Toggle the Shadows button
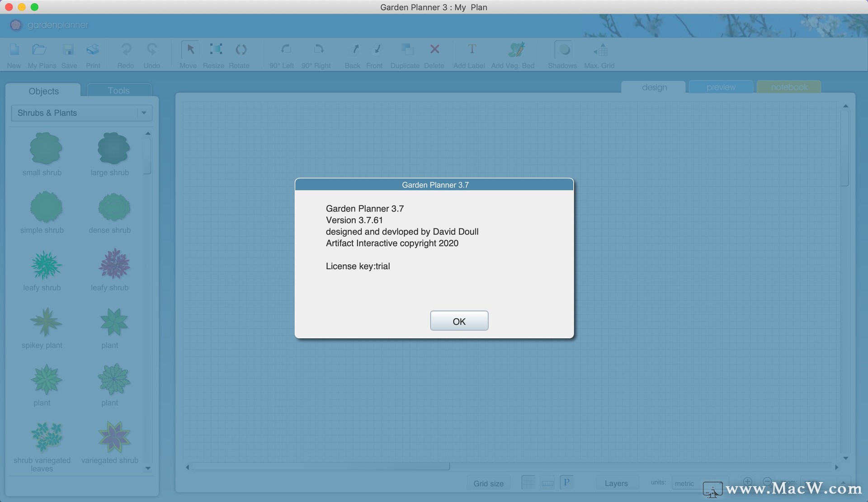This screenshot has height=502, width=868. tap(564, 50)
